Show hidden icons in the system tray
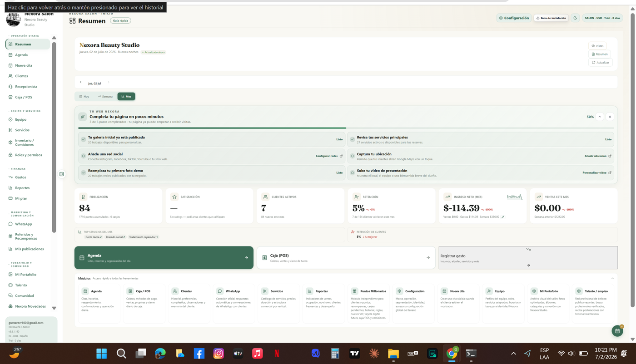This screenshot has height=364, width=636. 513,354
